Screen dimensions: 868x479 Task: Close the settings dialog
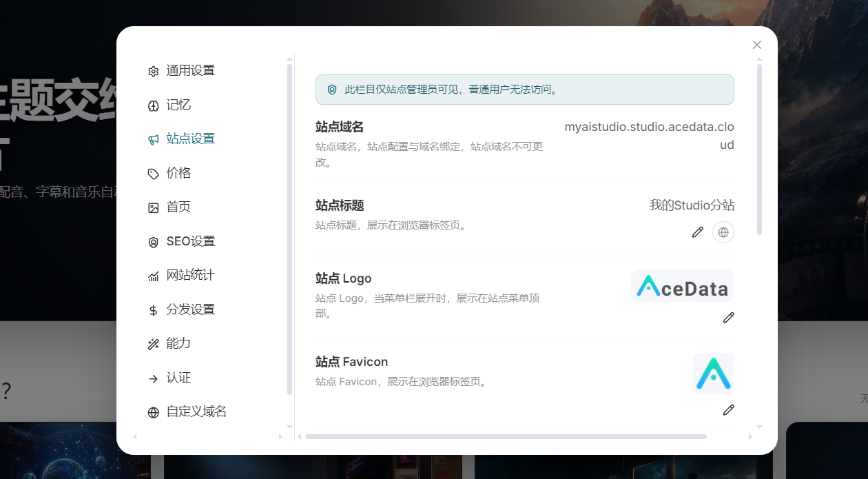click(757, 45)
